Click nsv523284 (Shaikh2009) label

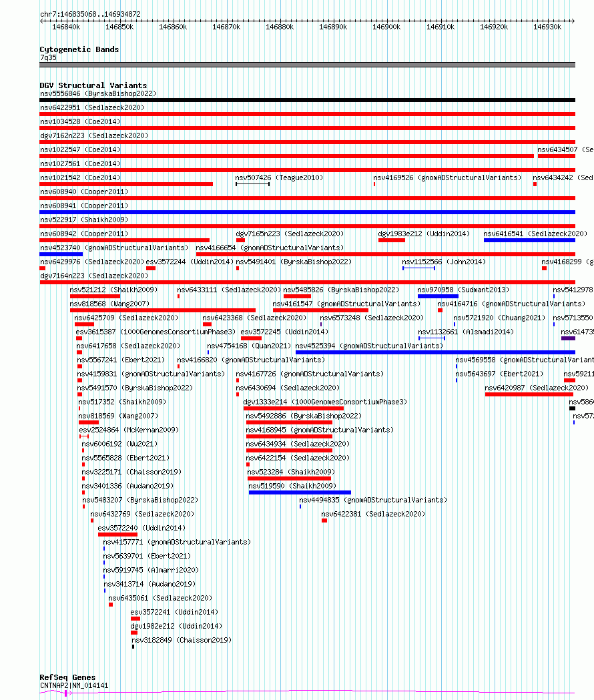click(291, 472)
